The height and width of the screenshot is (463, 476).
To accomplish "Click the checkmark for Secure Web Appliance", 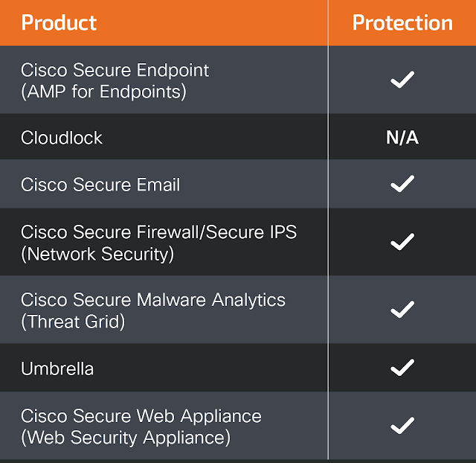I will pyautogui.click(x=402, y=425).
